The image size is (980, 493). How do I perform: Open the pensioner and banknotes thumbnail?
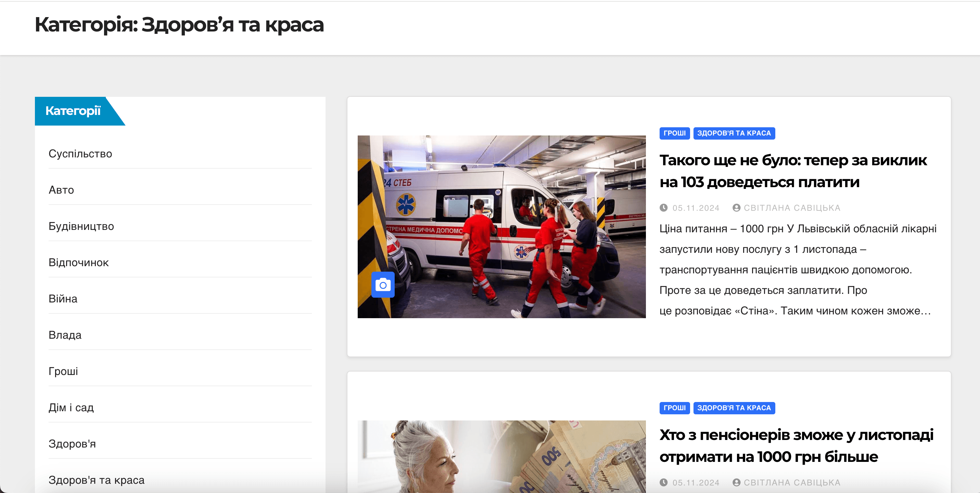point(501,456)
